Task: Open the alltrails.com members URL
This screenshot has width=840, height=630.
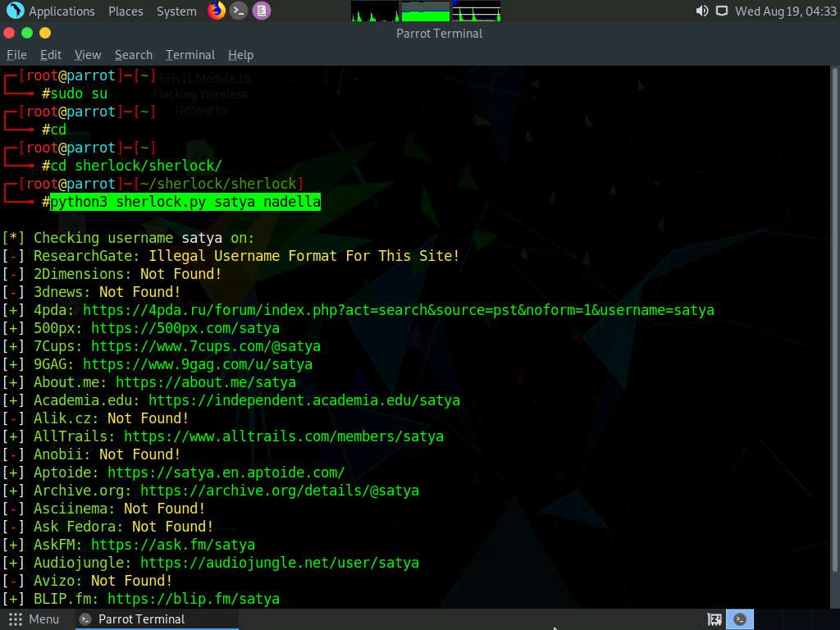Action: (x=284, y=436)
